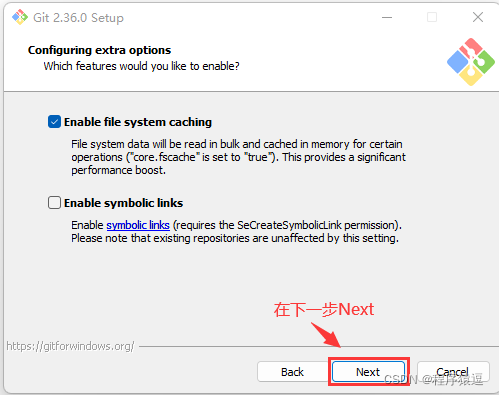Cancel the Git installation
Image resolution: width=499 pixels, height=395 pixels.
point(453,372)
